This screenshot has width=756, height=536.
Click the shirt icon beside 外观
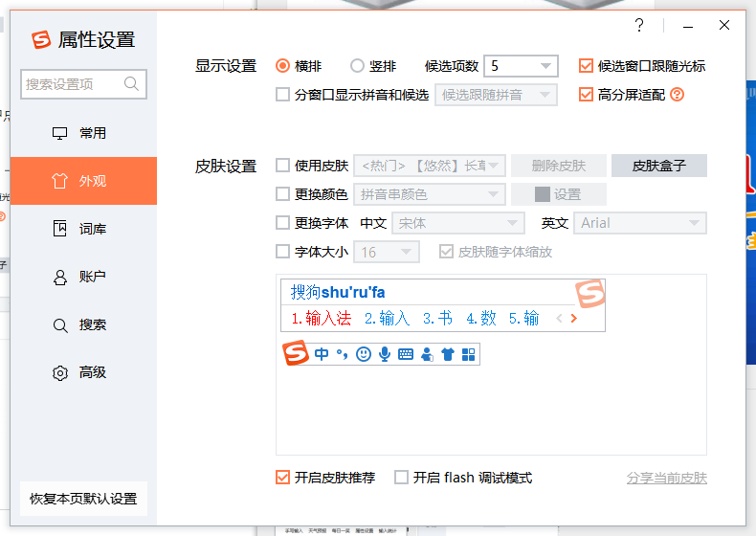[59, 181]
